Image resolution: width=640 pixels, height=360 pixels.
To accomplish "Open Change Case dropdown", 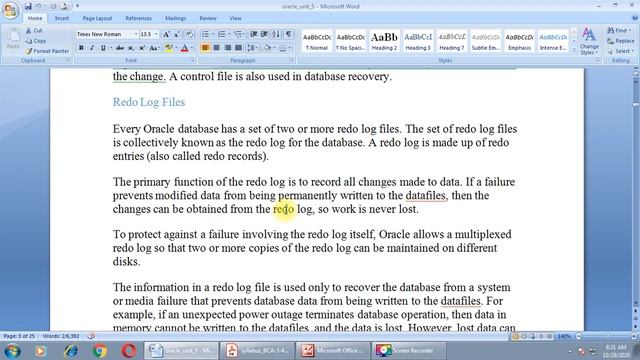I will 154,48.
